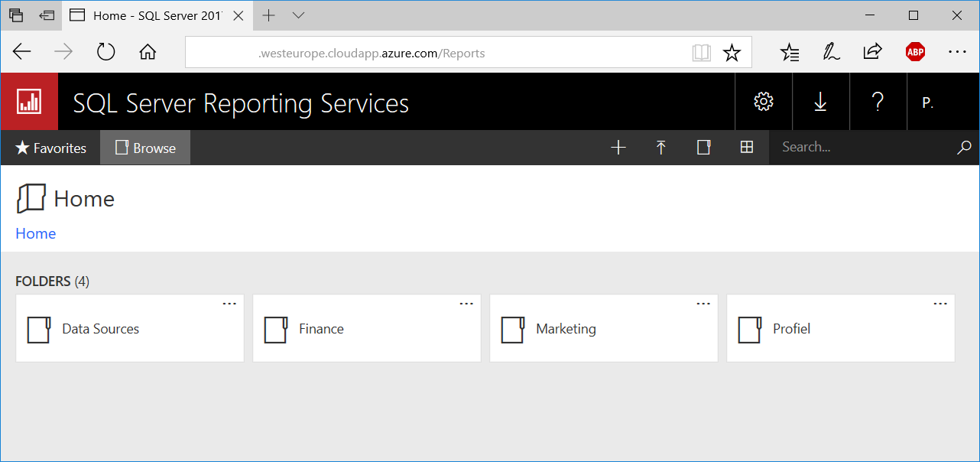Open the Finance folder options menu
Image resolution: width=980 pixels, height=462 pixels.
(466, 303)
